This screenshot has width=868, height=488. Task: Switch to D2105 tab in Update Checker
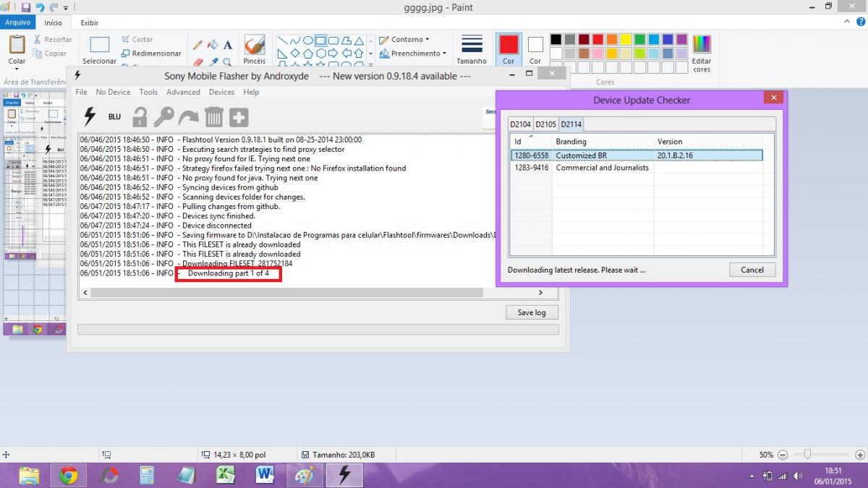coord(545,124)
